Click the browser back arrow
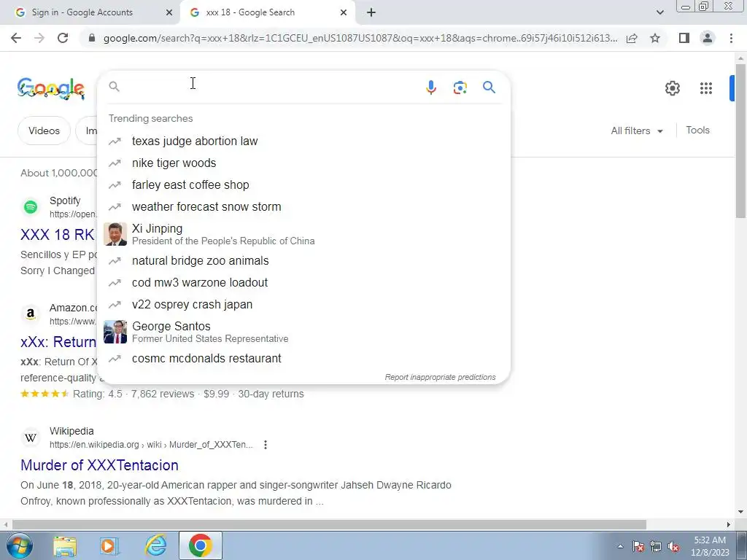The width and height of the screenshot is (747, 560). 16,38
